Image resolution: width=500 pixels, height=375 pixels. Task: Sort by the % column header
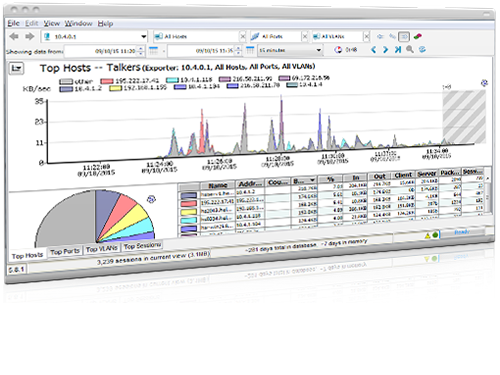coord(330,179)
